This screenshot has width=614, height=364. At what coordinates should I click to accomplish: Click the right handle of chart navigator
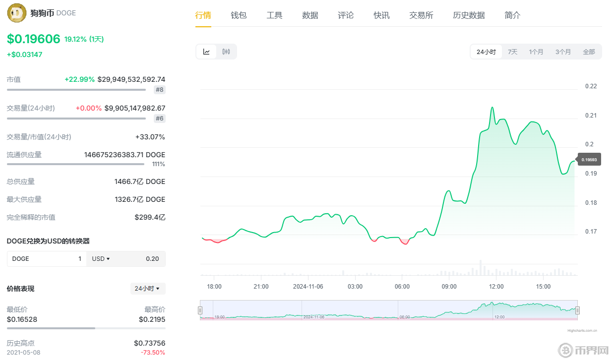577,310
